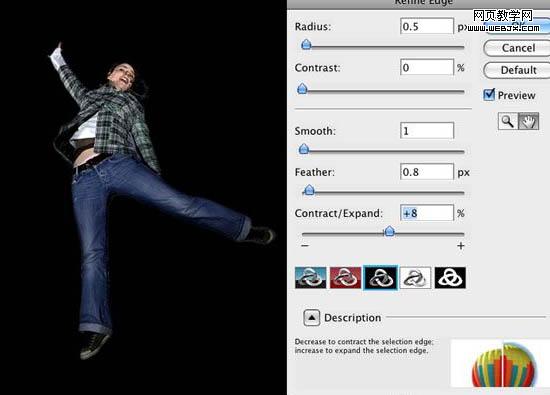Click the Radius value field

427,26
